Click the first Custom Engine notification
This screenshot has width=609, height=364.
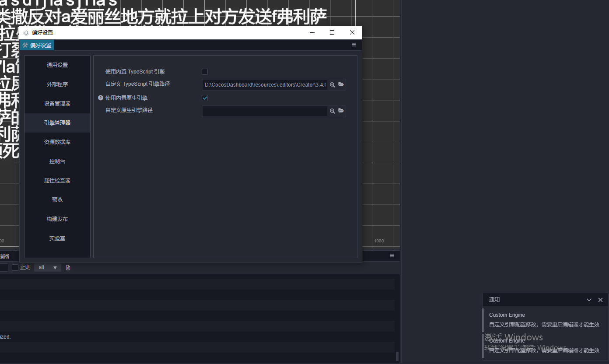tap(544, 320)
